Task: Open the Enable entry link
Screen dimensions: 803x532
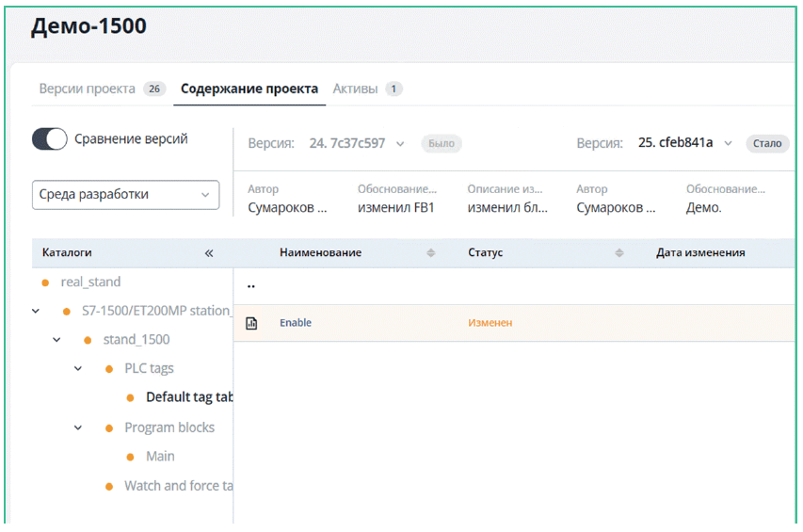Action: click(296, 323)
